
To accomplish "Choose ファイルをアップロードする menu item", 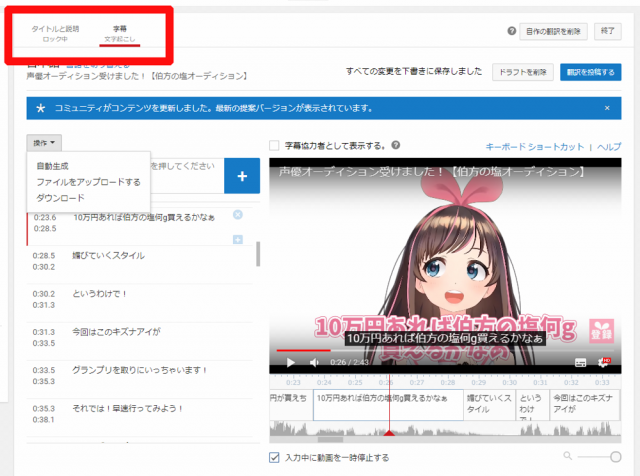I will click(89, 182).
